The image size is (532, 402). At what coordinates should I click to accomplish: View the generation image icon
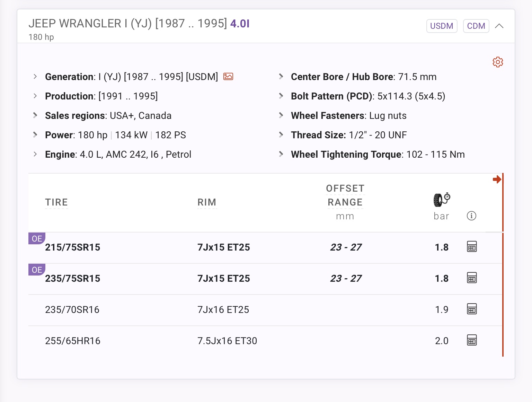(x=228, y=77)
